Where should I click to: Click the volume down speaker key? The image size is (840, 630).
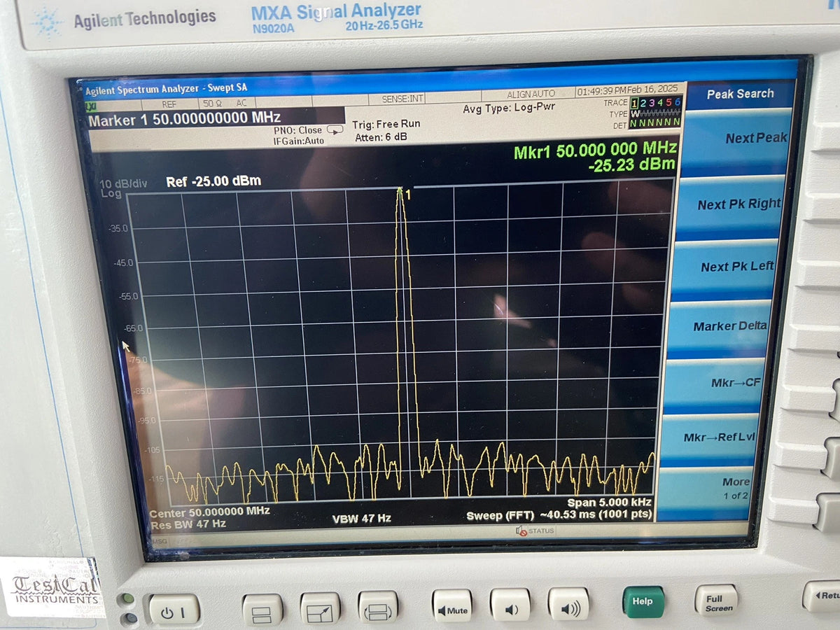pyautogui.click(x=510, y=605)
